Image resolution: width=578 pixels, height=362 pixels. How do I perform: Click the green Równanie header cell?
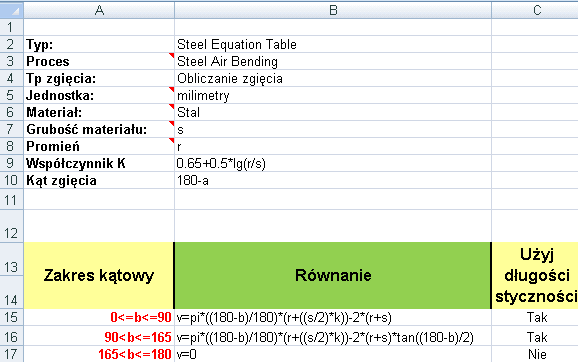[x=333, y=275]
